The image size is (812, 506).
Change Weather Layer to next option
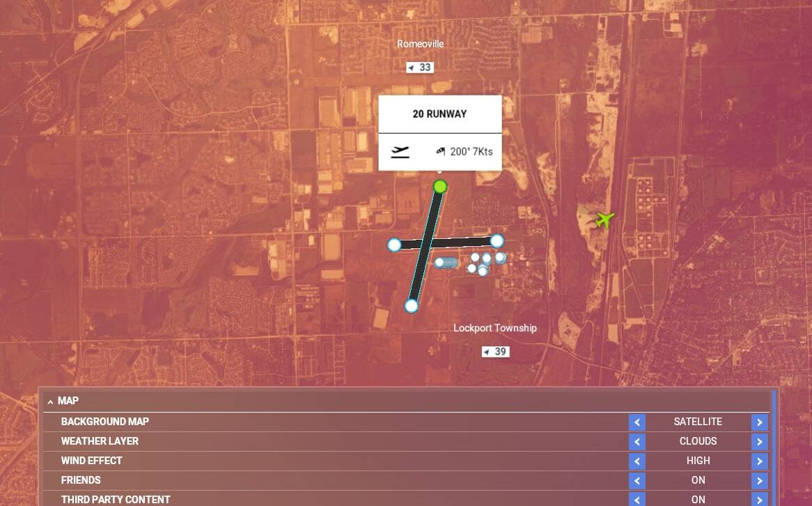click(x=760, y=442)
